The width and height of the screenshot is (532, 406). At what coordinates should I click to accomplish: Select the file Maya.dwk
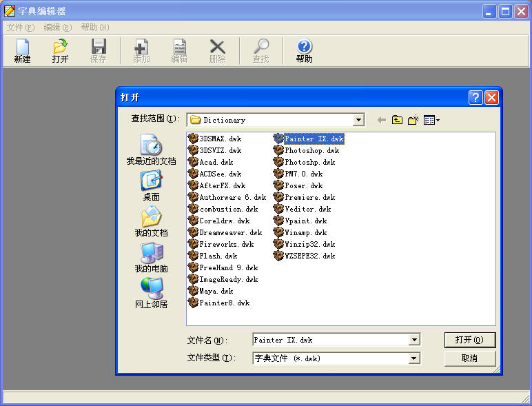[x=211, y=291]
